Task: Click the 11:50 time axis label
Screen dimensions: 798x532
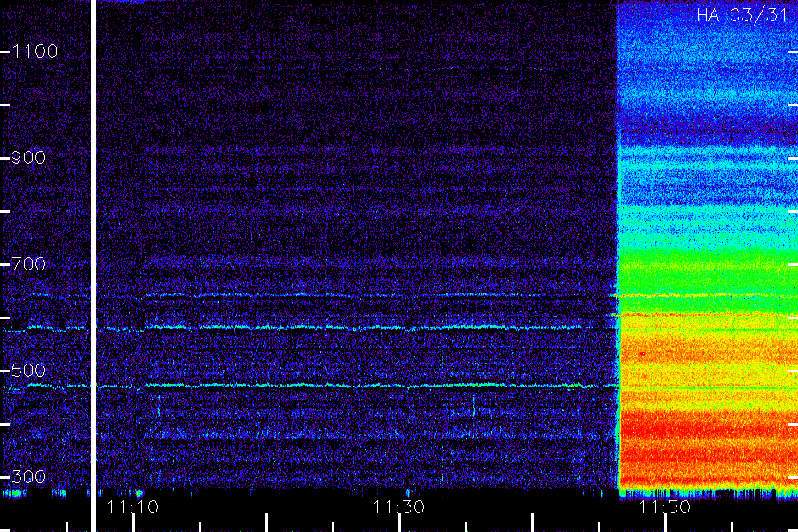Action: click(x=665, y=507)
